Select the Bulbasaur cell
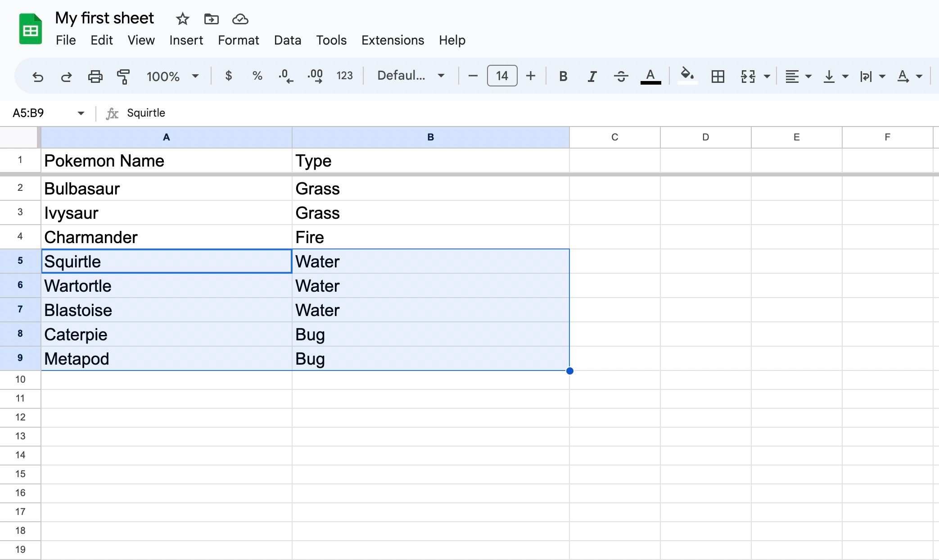 coord(167,189)
